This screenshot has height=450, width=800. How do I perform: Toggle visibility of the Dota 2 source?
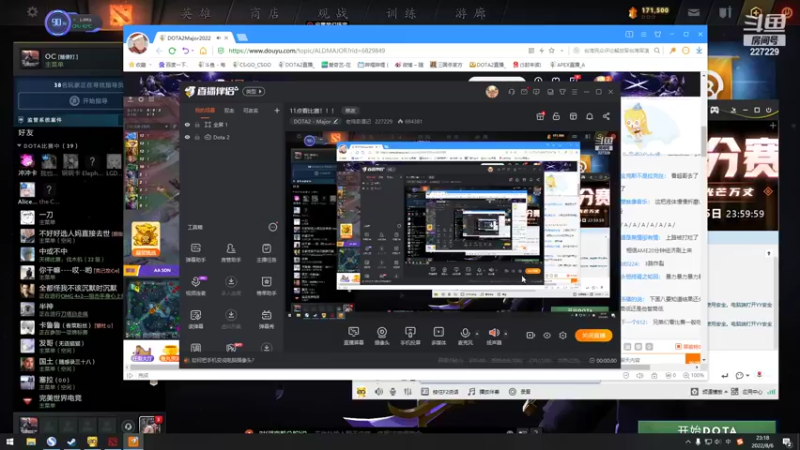pyautogui.click(x=187, y=137)
